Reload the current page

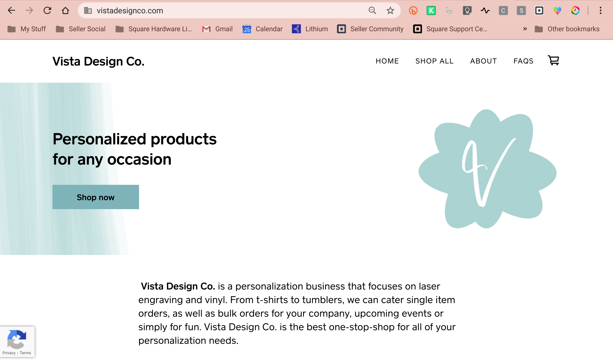(x=47, y=10)
